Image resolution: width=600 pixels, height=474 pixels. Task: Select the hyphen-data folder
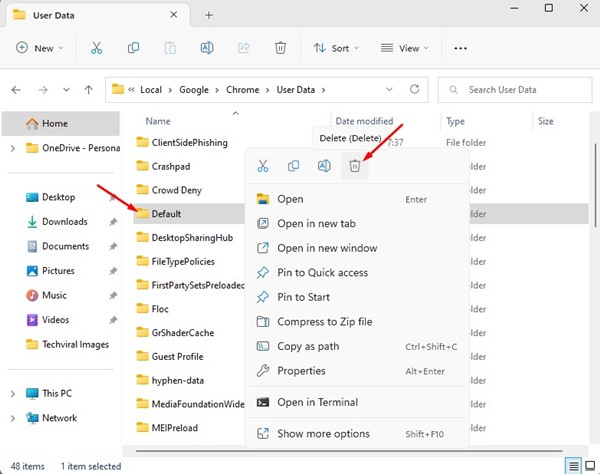pos(170,380)
